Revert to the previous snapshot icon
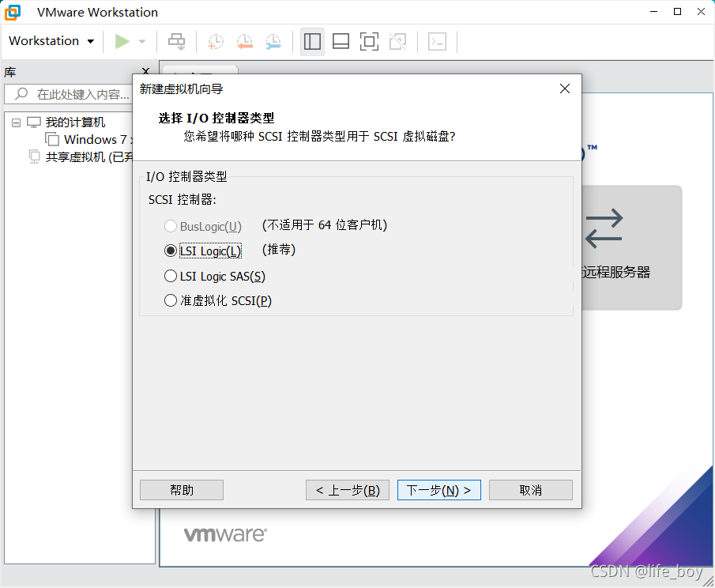The image size is (715, 588). coord(244,42)
